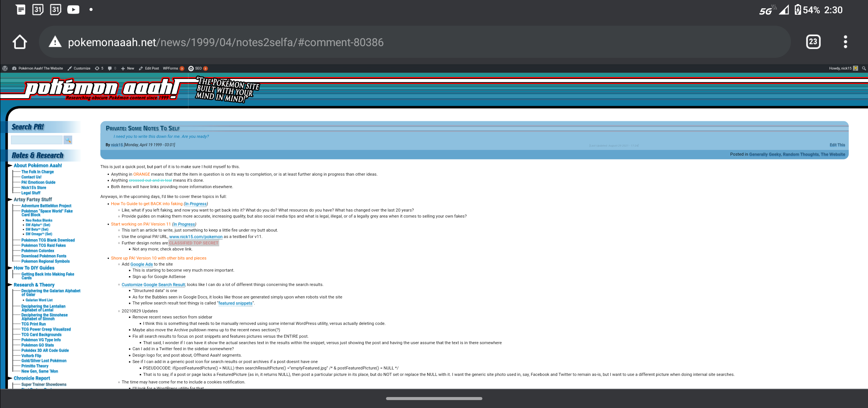
Task: Open the Random Thoughts category link
Action: coord(800,155)
